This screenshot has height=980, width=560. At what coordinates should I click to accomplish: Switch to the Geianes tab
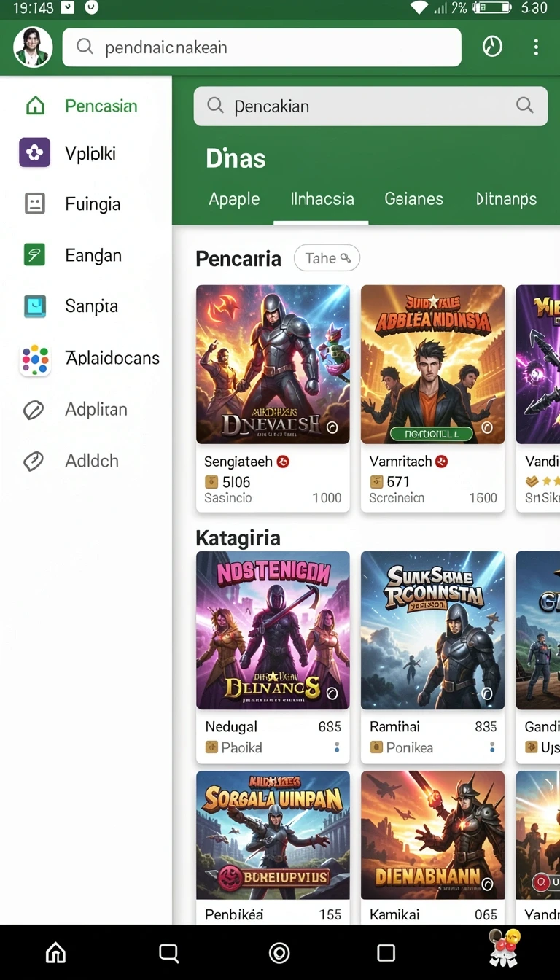pyautogui.click(x=413, y=199)
